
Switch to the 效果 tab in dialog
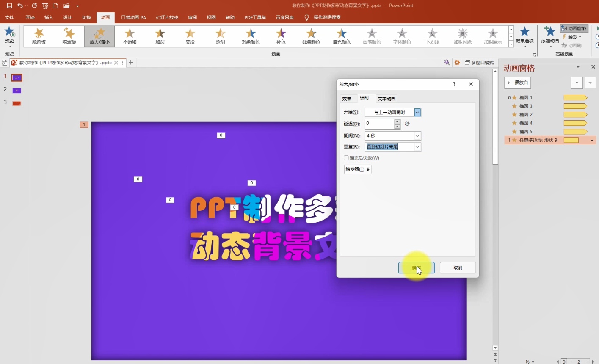[x=347, y=99]
